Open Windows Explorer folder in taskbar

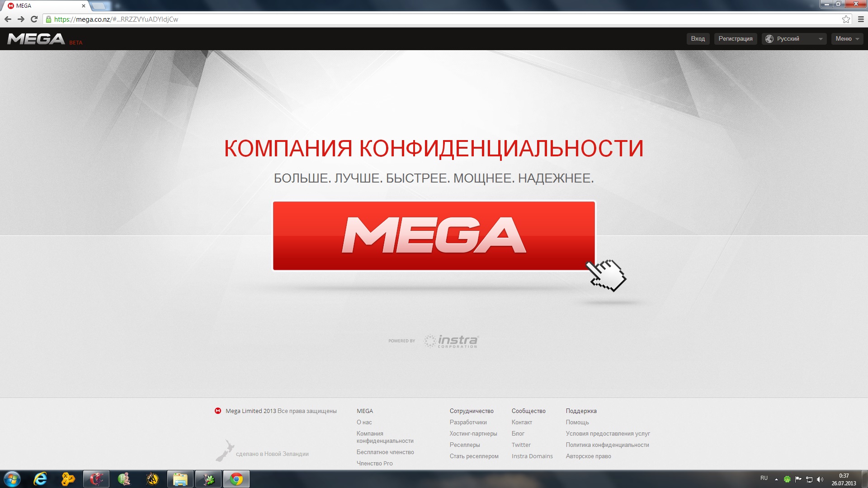tap(180, 479)
